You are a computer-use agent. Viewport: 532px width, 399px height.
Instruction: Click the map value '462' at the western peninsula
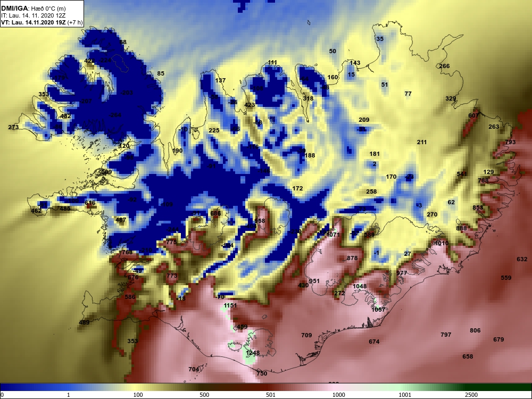tap(36, 211)
